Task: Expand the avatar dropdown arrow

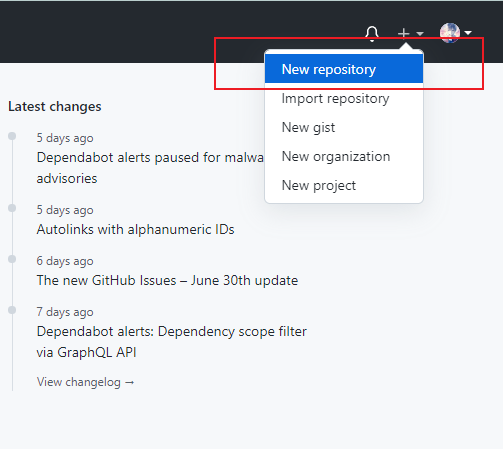Action: point(468,33)
